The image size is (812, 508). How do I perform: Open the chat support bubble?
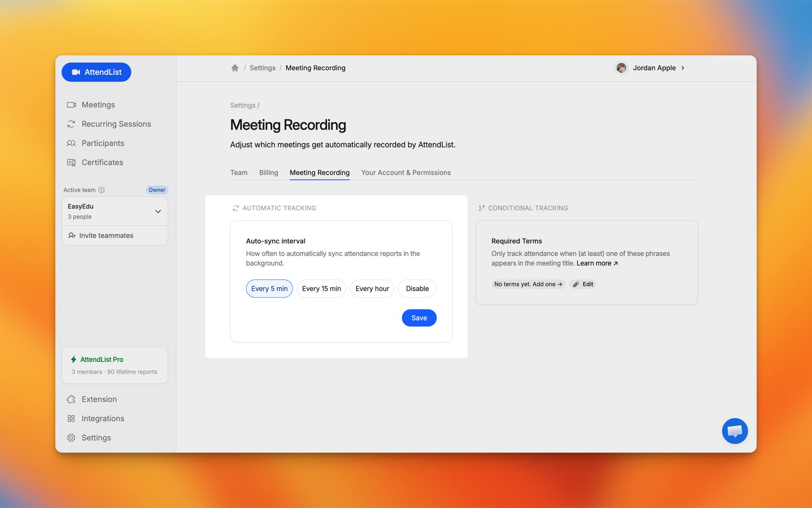pos(735,431)
